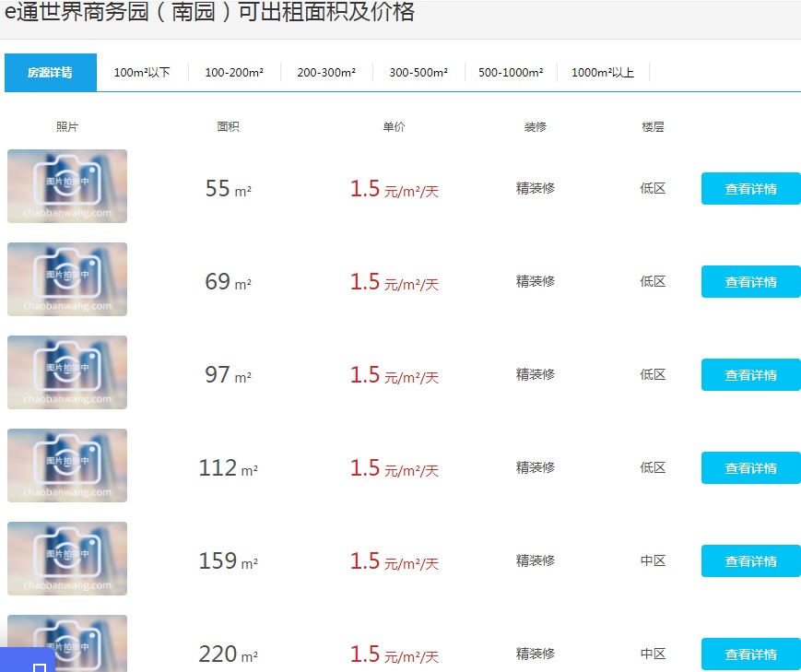This screenshot has height=672, width=801.
Task: Click 精装修 in the 55 m² row
Action: (536, 189)
